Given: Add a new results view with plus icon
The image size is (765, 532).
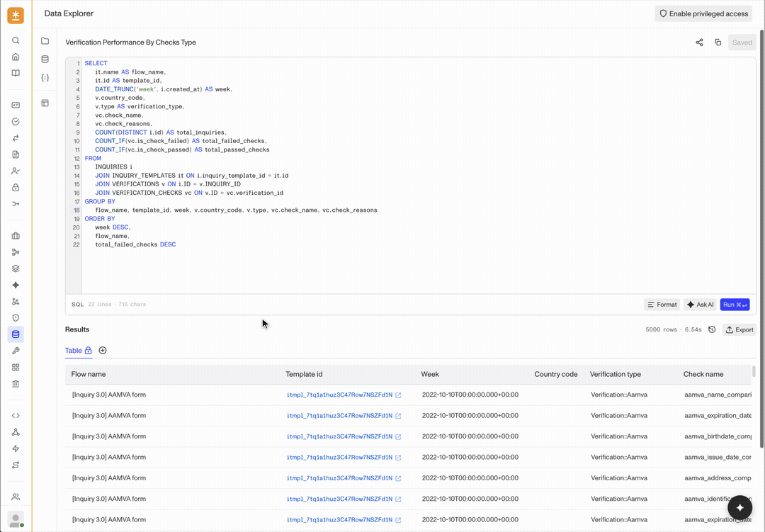Looking at the screenshot, I should click(103, 351).
